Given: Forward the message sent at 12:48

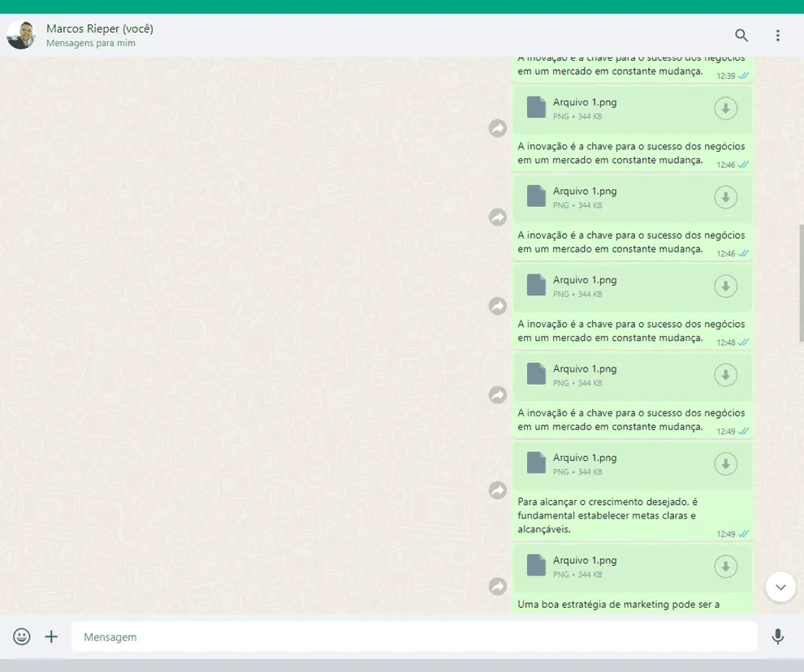Looking at the screenshot, I should point(497,306).
